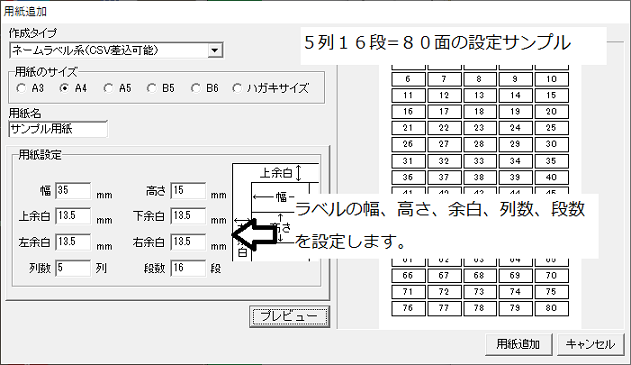Click the 用紙追加 button
Screen dimensions: 631x365
[518, 344]
